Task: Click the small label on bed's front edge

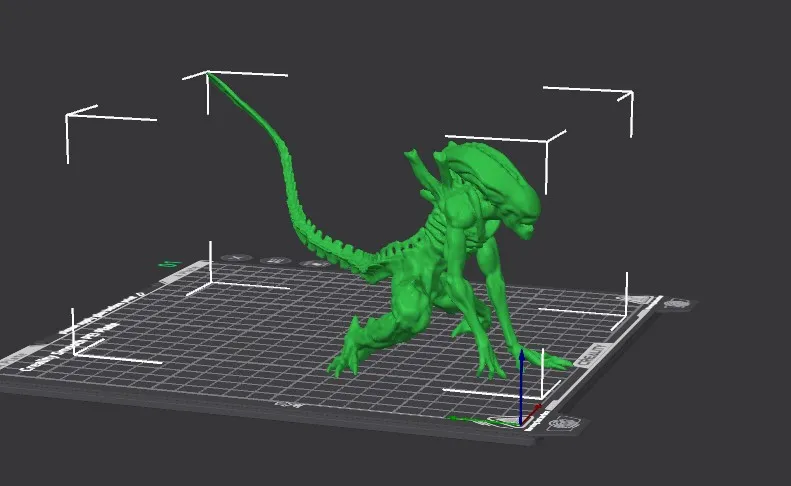Action: click(x=289, y=405)
